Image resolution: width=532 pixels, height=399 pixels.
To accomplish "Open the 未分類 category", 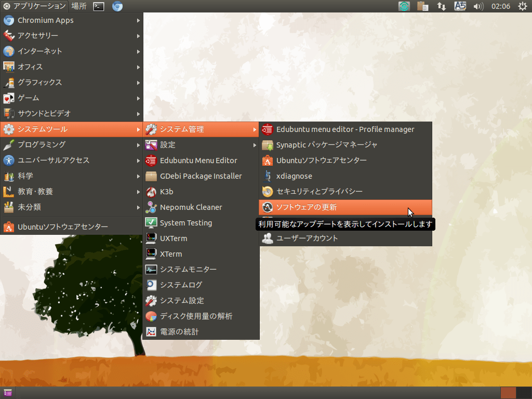I will (72, 207).
